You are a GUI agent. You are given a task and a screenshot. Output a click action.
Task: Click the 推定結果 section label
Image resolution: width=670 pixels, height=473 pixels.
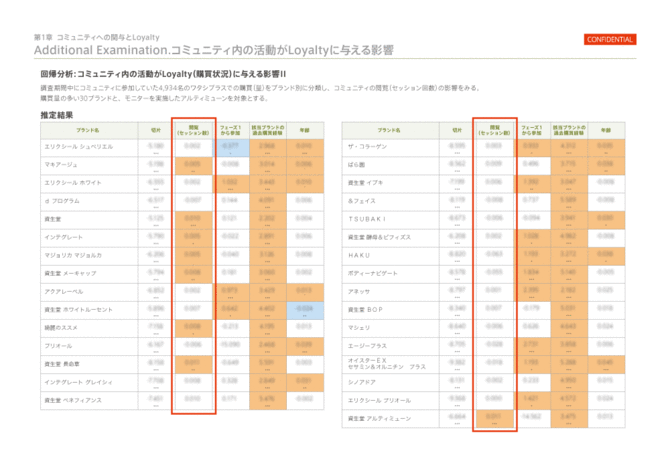point(57,115)
